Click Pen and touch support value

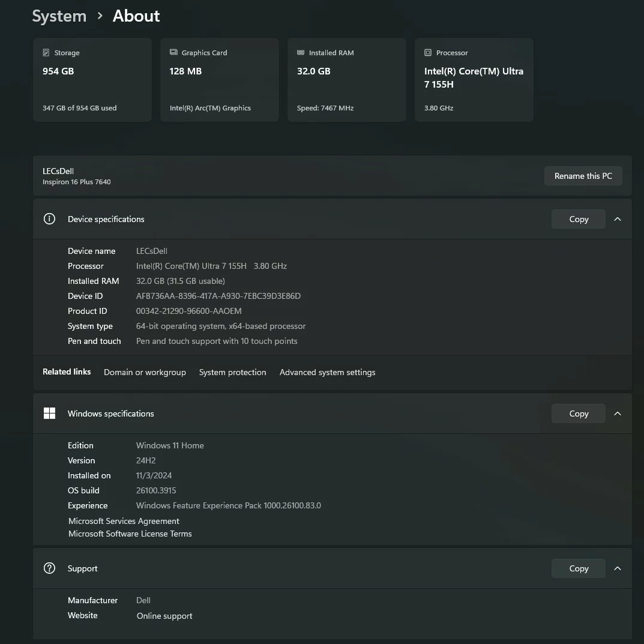coord(217,341)
